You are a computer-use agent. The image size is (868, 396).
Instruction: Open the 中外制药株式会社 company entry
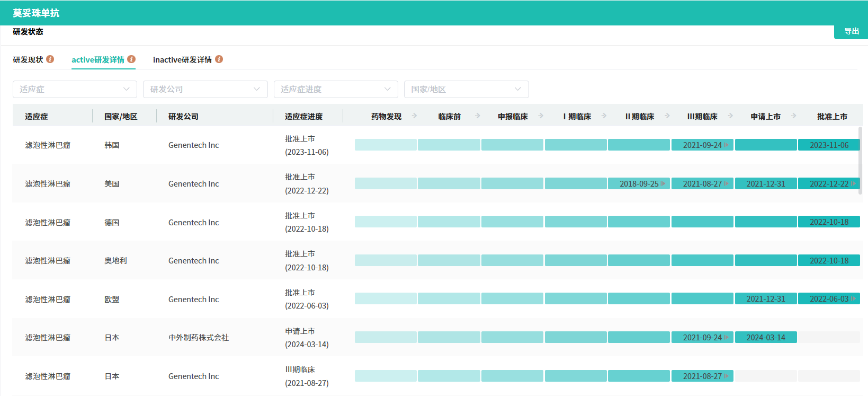tap(199, 338)
